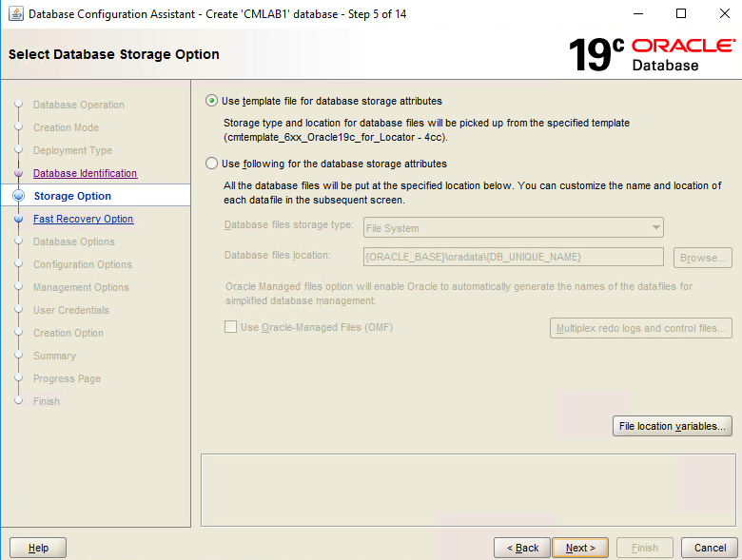Click the Database Identification step bullet icon
This screenshot has height=560, width=742.
[x=18, y=173]
